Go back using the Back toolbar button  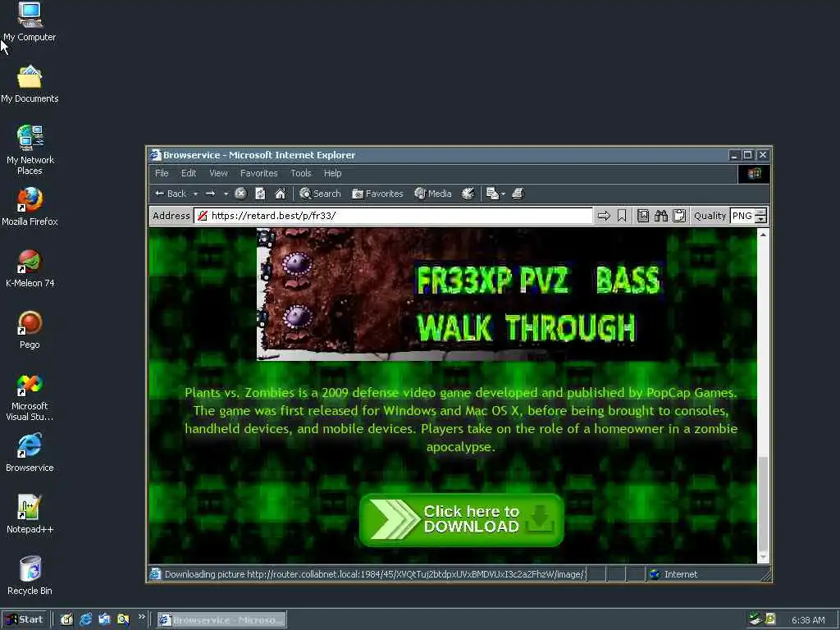click(171, 194)
